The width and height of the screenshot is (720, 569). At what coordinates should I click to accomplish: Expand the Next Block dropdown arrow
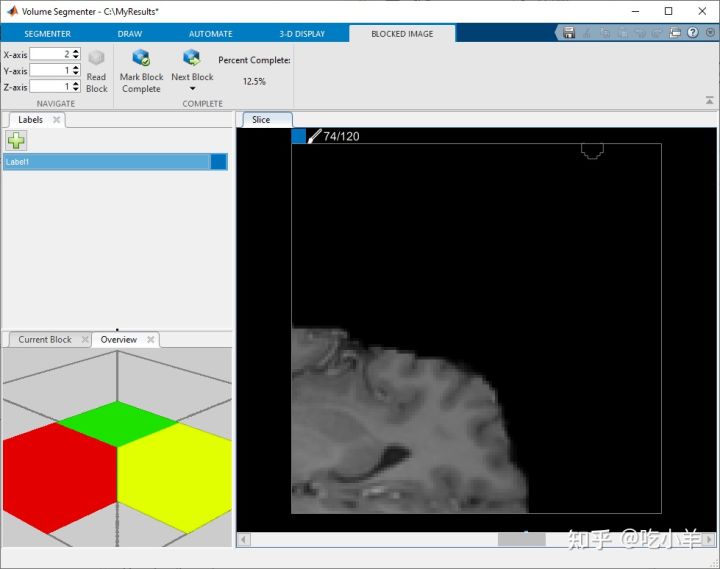point(192,89)
